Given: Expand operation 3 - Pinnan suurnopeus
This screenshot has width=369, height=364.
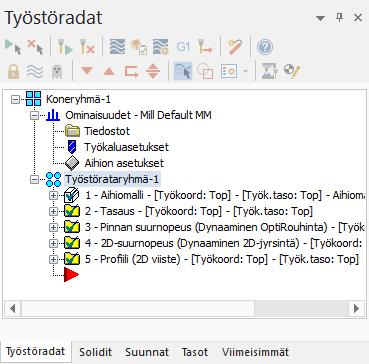Looking at the screenshot, I should 53,227.
